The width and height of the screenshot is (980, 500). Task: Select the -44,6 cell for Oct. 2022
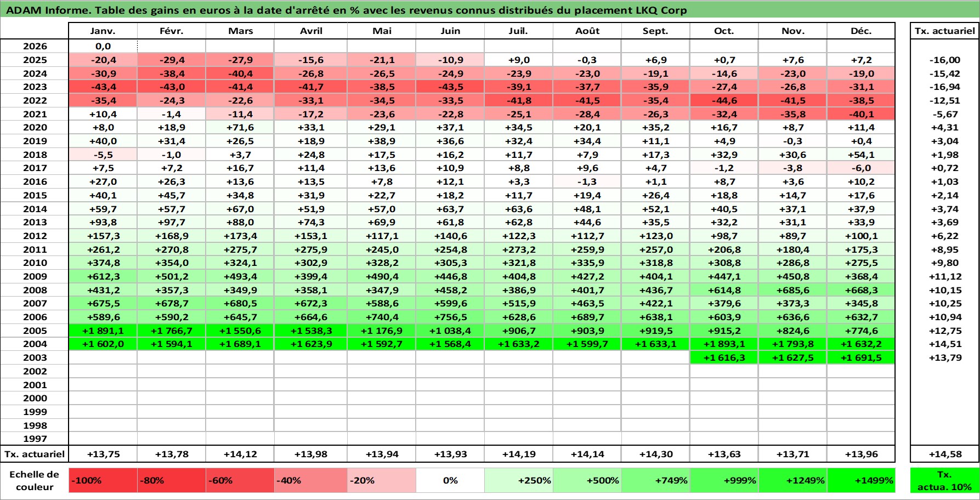click(x=724, y=100)
